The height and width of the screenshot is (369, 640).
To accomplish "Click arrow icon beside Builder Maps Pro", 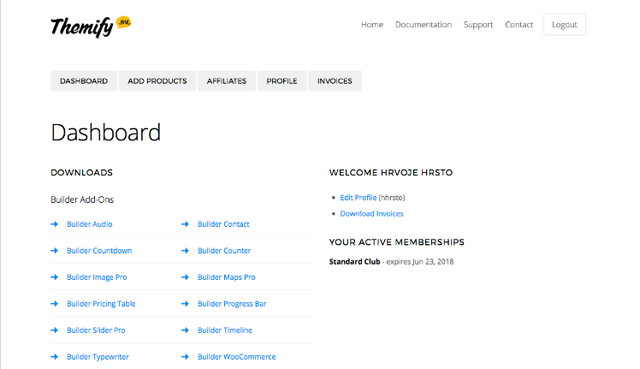I will click(185, 277).
